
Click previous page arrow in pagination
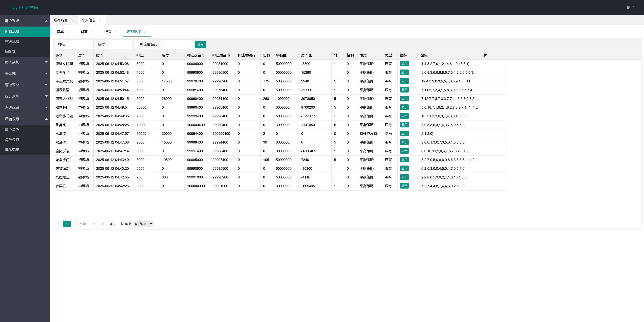58,224
